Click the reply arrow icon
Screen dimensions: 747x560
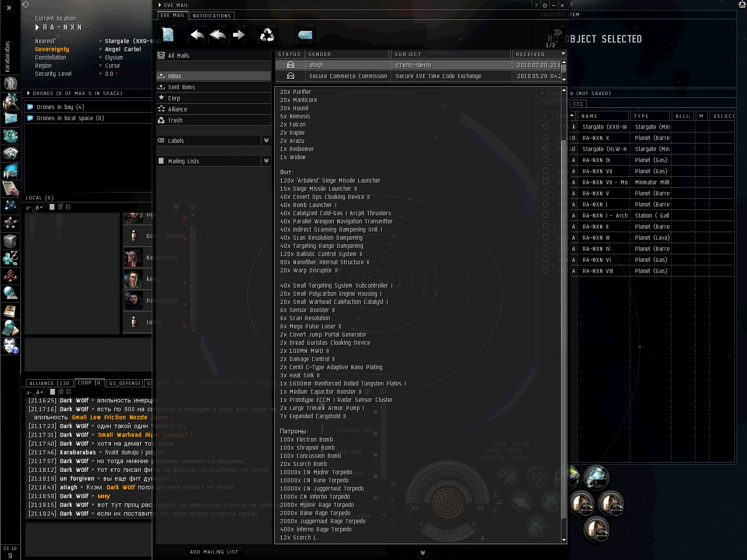pyautogui.click(x=197, y=35)
